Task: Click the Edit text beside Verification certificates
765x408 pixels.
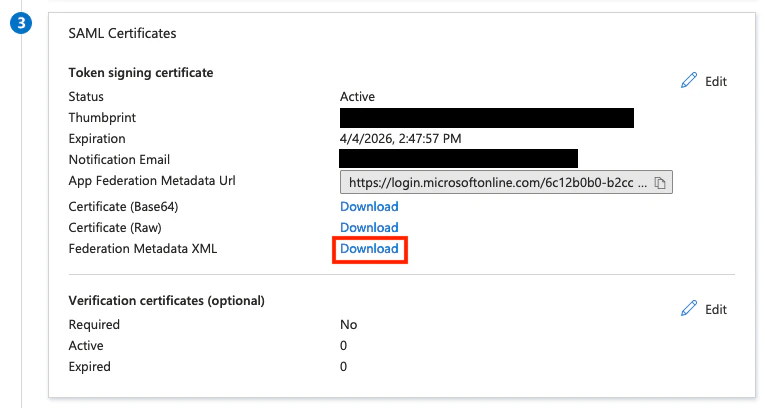Action: pyautogui.click(x=716, y=309)
